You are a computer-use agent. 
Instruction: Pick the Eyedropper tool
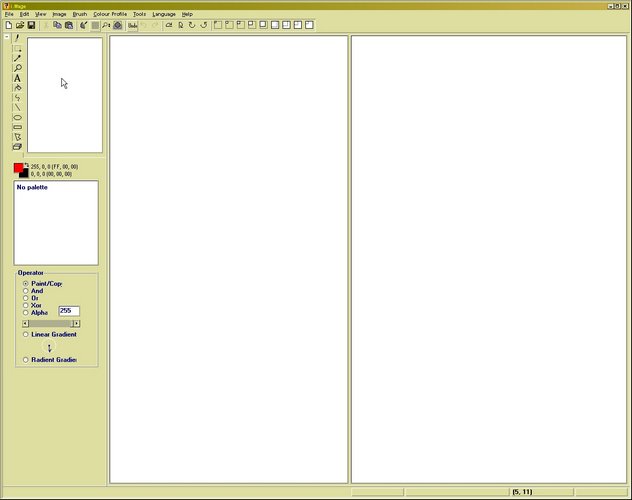pos(17,58)
